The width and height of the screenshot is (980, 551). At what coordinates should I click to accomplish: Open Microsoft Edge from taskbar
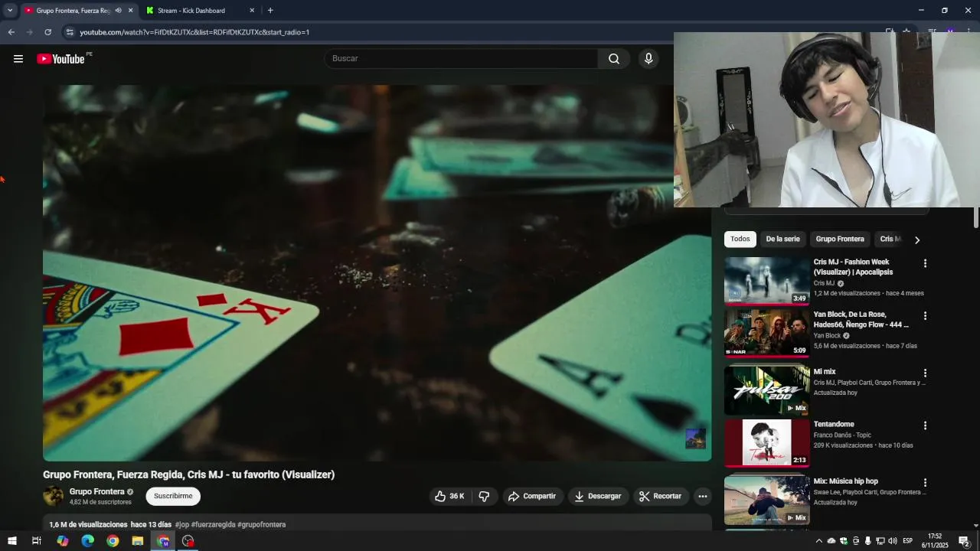[x=88, y=541]
